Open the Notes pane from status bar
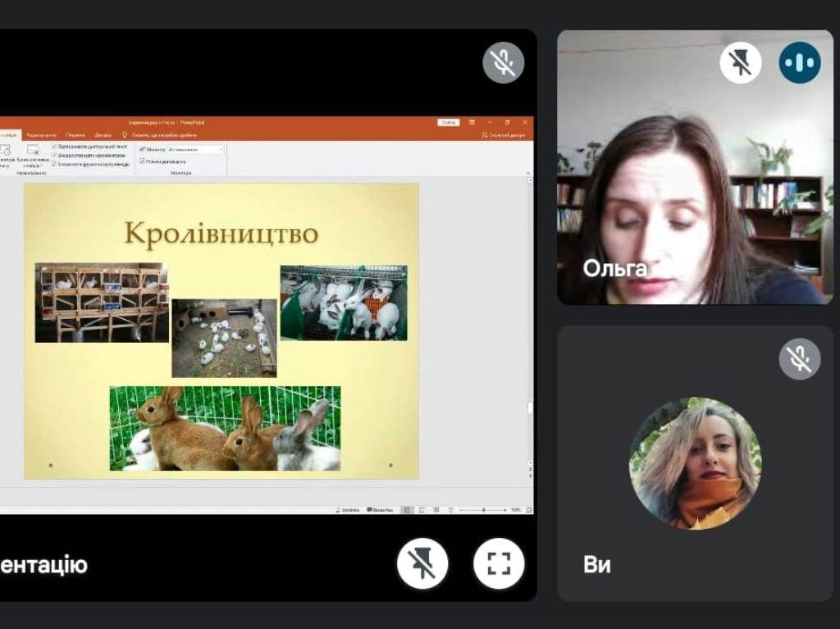 pyautogui.click(x=348, y=509)
